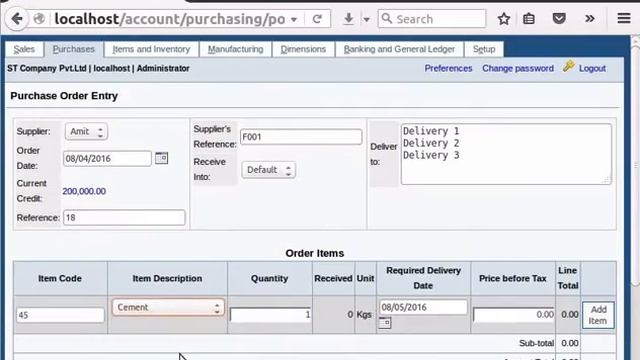Click Required Delivery Date field 08/05/2016

[423, 307]
